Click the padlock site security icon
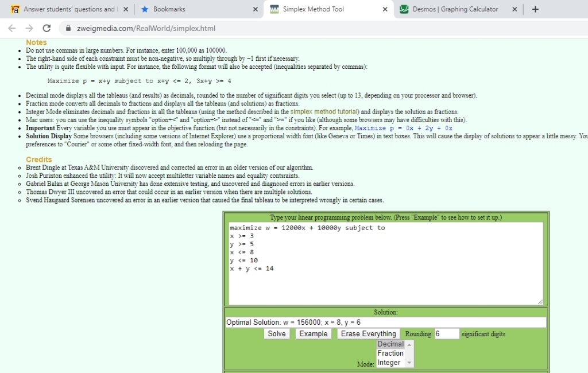Image resolution: width=588 pixels, height=373 pixels. point(68,28)
